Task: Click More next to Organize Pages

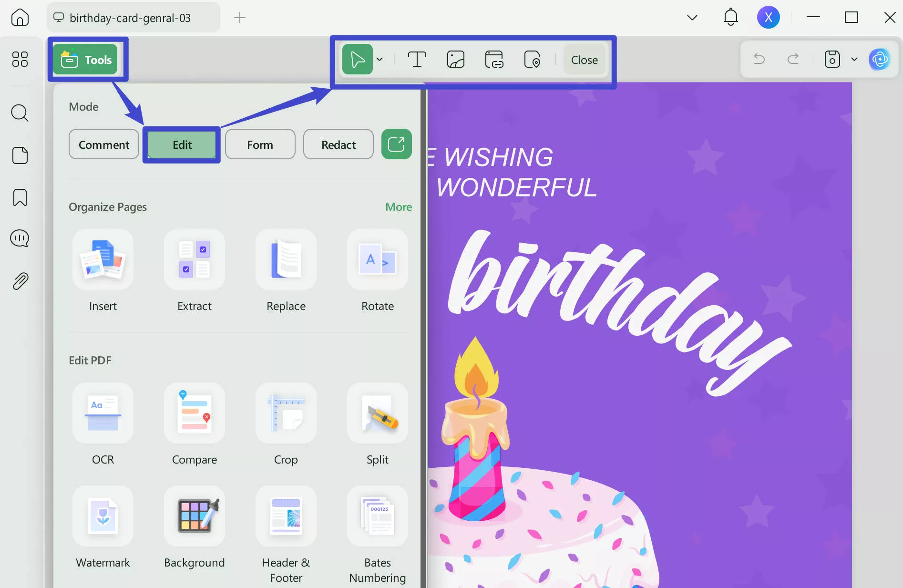Action: click(x=398, y=206)
